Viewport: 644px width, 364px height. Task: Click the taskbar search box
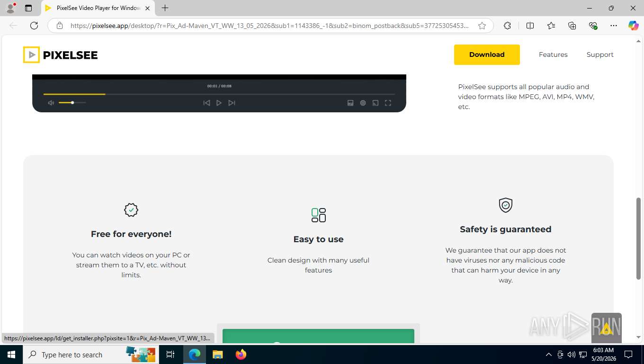[x=90, y=355]
